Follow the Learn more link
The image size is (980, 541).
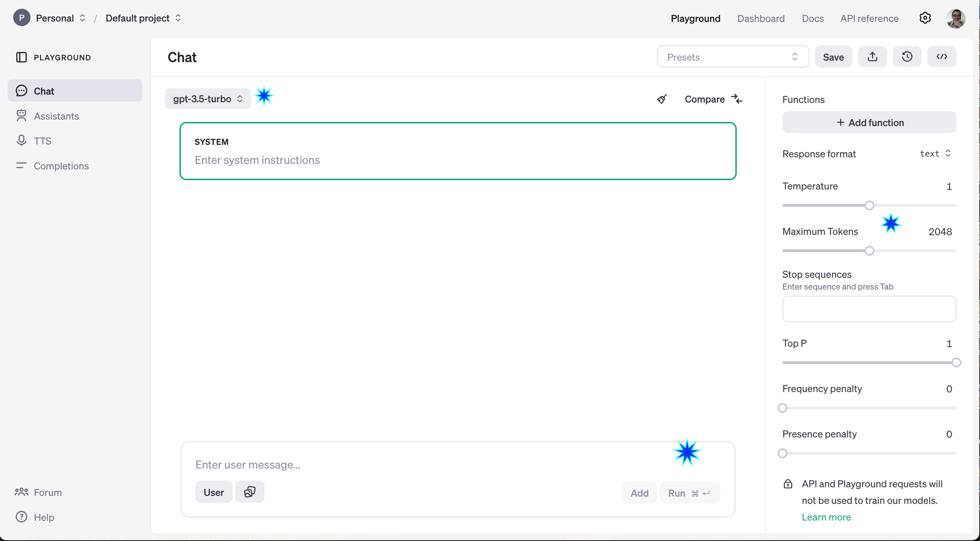[x=826, y=517]
